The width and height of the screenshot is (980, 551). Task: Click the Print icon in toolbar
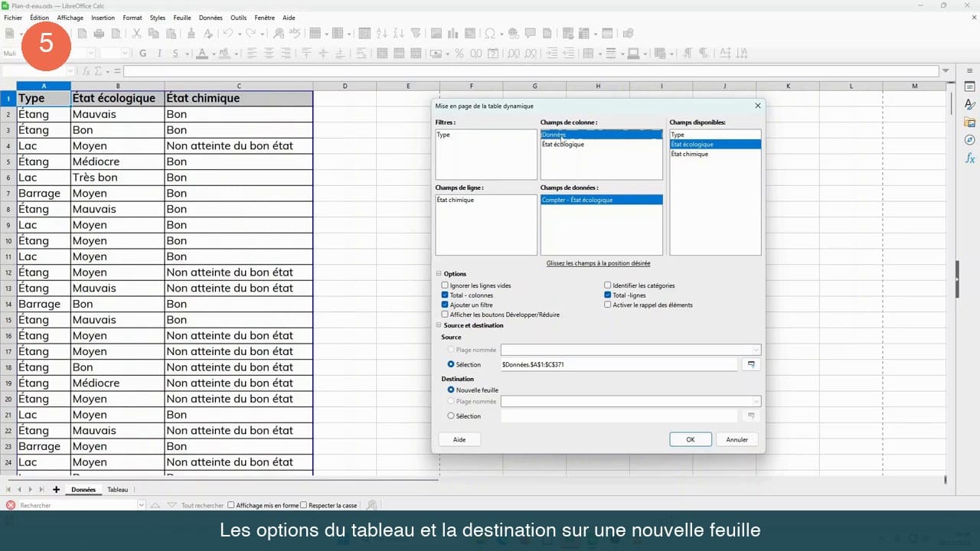tap(99, 34)
